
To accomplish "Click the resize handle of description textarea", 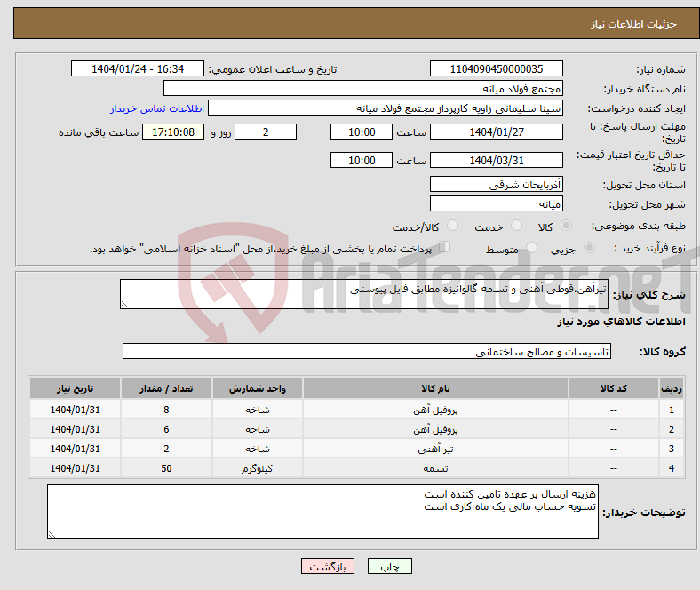I will coord(124,305).
